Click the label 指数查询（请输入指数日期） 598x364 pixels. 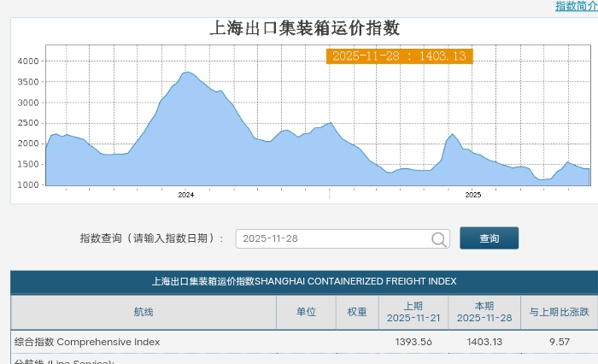tap(152, 238)
